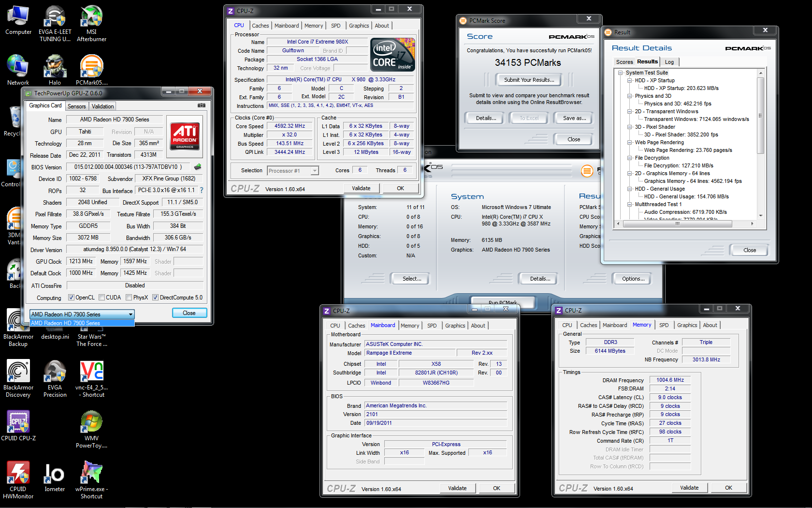Screen dimensions: 812x508
Task: Toggle the PhysX checkbox in GPU-Z
Action: coord(129,298)
